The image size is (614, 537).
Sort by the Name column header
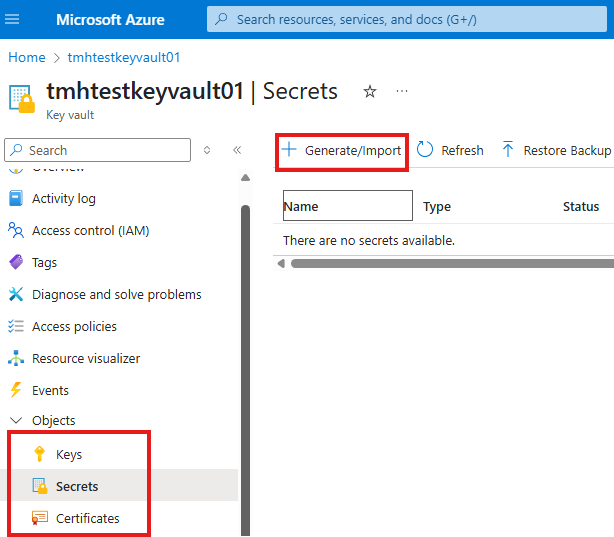pyautogui.click(x=348, y=206)
